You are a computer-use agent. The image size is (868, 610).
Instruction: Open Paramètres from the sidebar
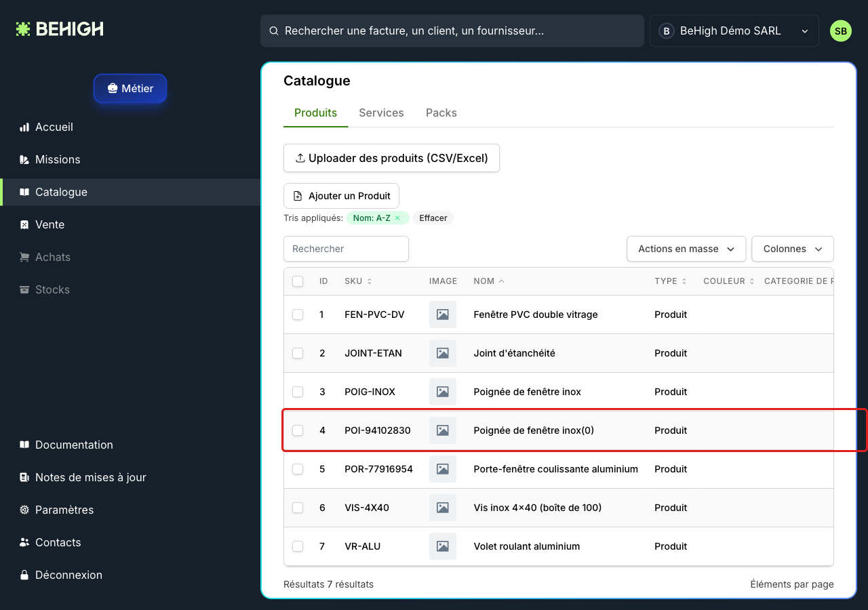pos(130,510)
